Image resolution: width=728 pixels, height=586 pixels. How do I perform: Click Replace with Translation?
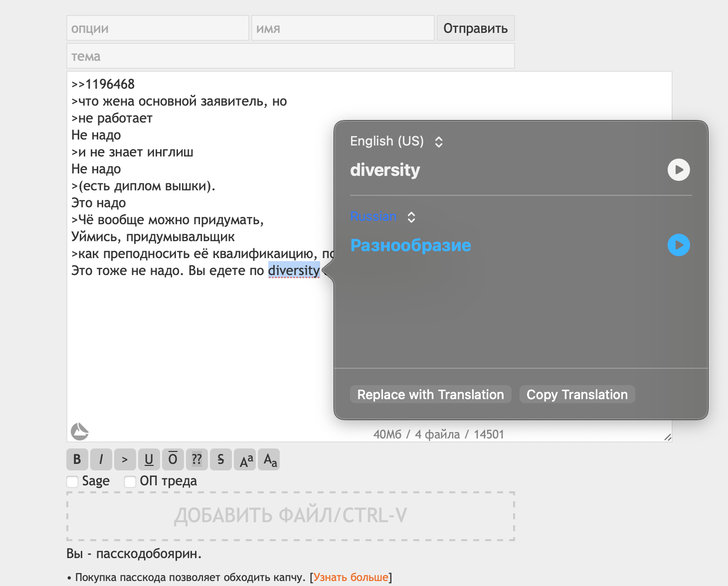pos(431,395)
